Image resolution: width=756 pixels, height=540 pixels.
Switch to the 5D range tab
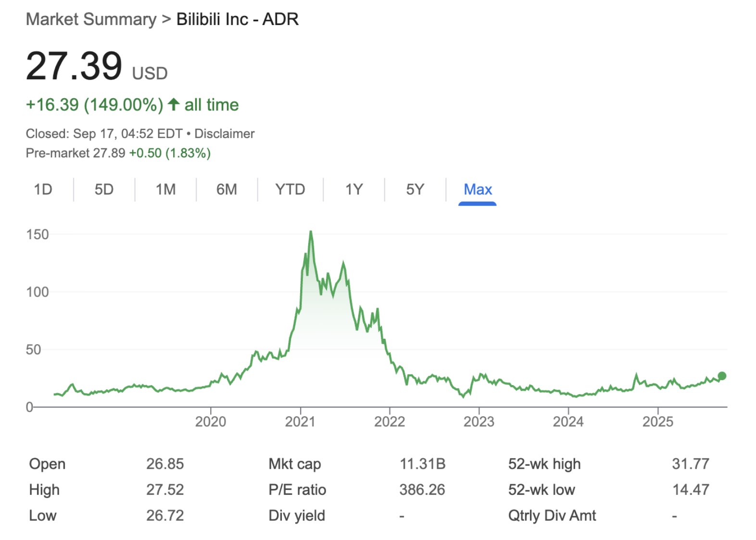click(x=104, y=189)
